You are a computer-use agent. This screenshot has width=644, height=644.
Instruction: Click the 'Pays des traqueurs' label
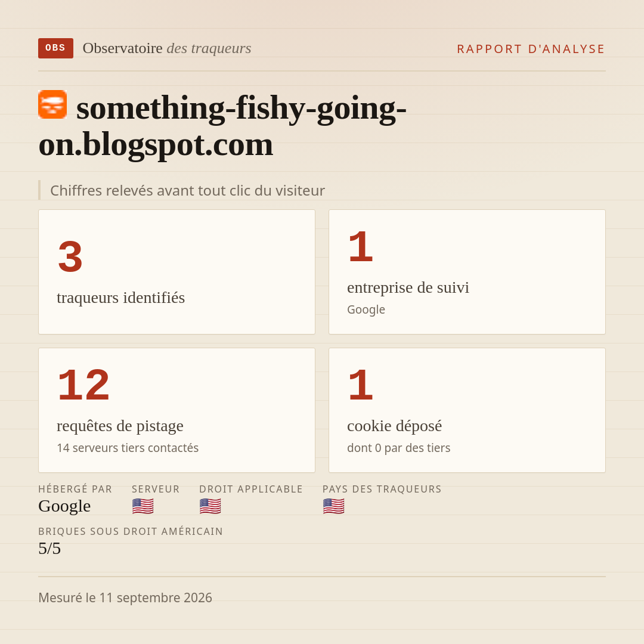coord(382,489)
